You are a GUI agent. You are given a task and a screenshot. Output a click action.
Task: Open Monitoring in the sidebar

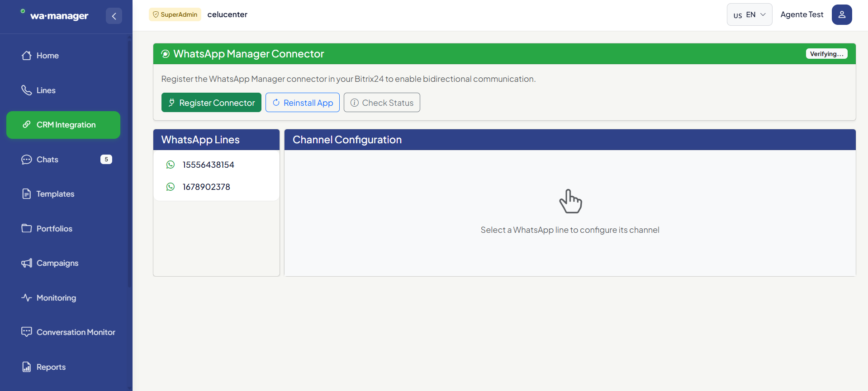pyautogui.click(x=63, y=298)
